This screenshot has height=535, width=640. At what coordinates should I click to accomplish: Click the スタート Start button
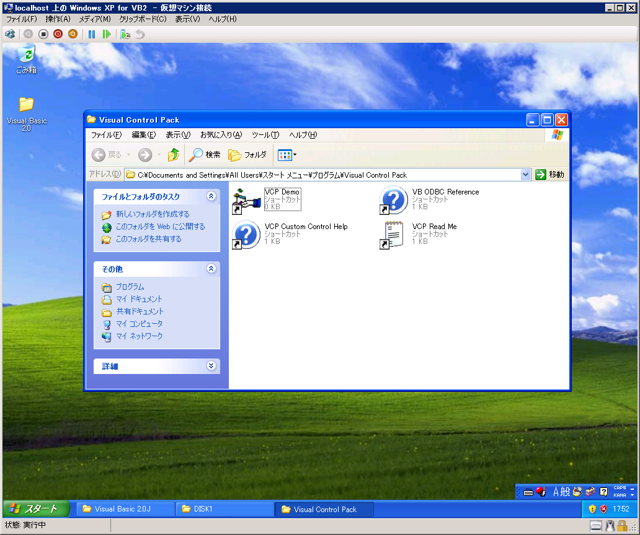coord(36,509)
